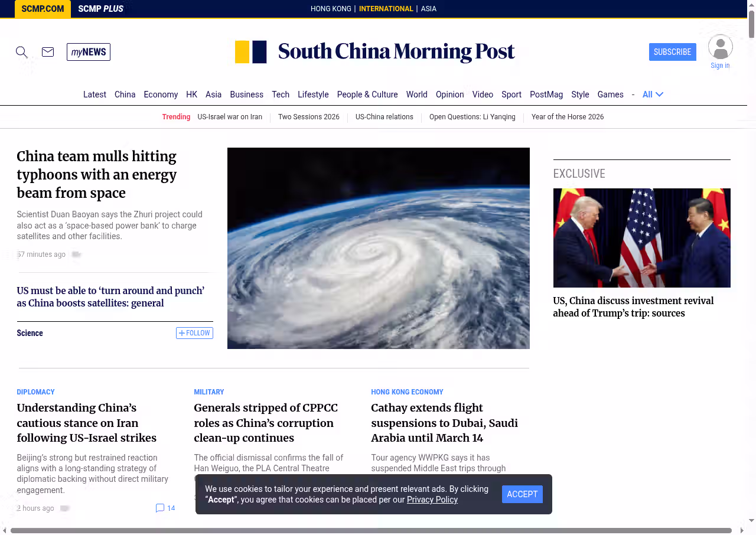Image resolution: width=756 pixels, height=535 pixels.
Task: Click the South China Morning Post logo
Action: pyautogui.click(x=375, y=52)
